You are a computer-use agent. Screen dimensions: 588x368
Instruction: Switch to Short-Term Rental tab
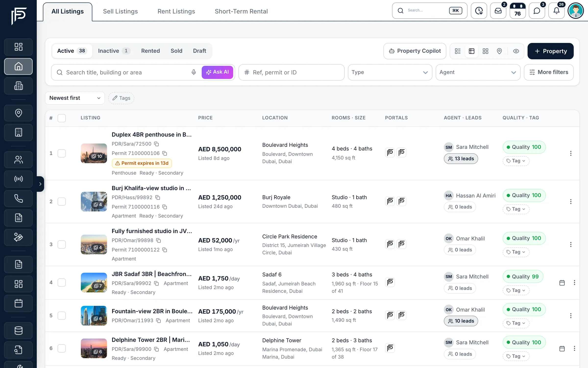tap(241, 12)
